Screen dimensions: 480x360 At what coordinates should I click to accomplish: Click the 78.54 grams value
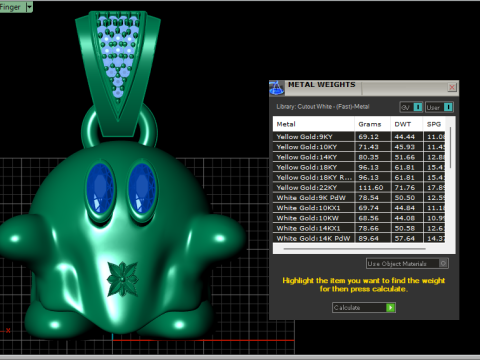368,198
